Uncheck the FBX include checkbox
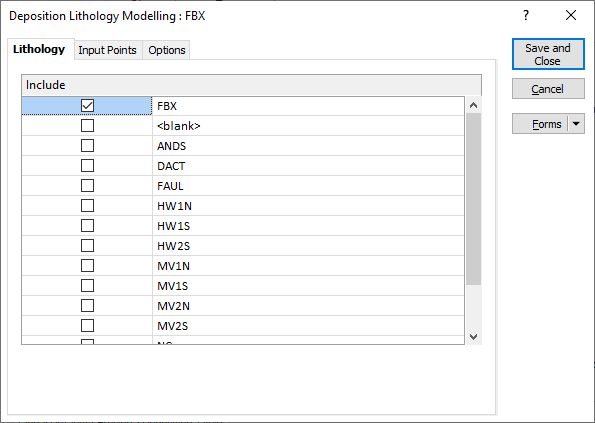The width and height of the screenshot is (595, 423). coord(87,105)
